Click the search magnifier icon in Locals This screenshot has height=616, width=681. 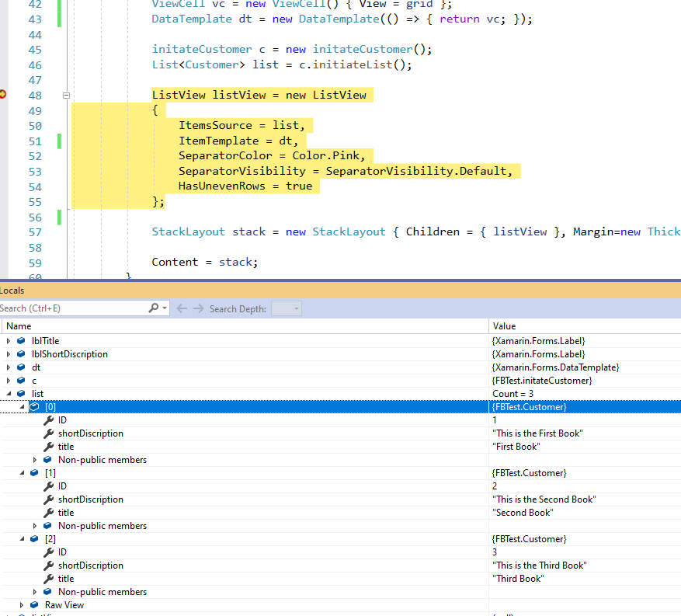tap(153, 308)
